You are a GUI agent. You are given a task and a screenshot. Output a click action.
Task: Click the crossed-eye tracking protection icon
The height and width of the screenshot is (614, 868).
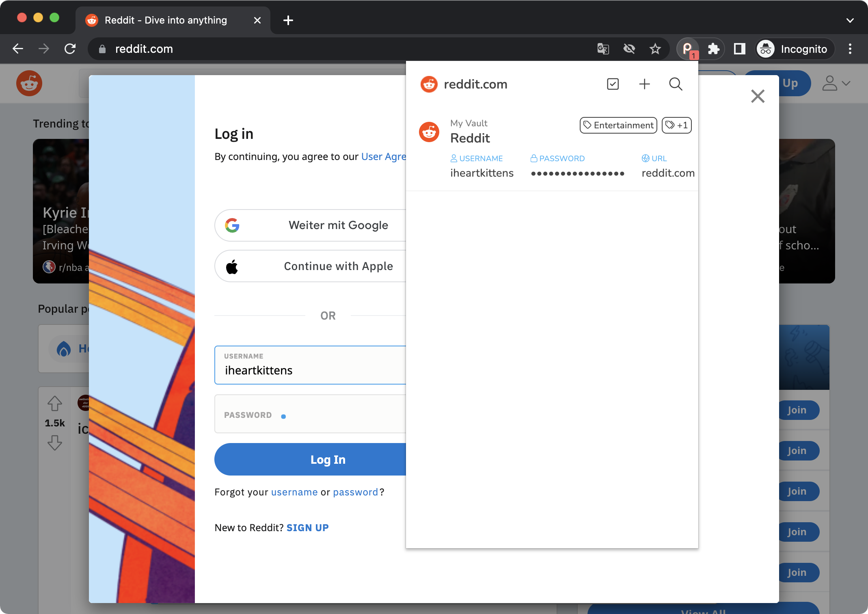[629, 49]
